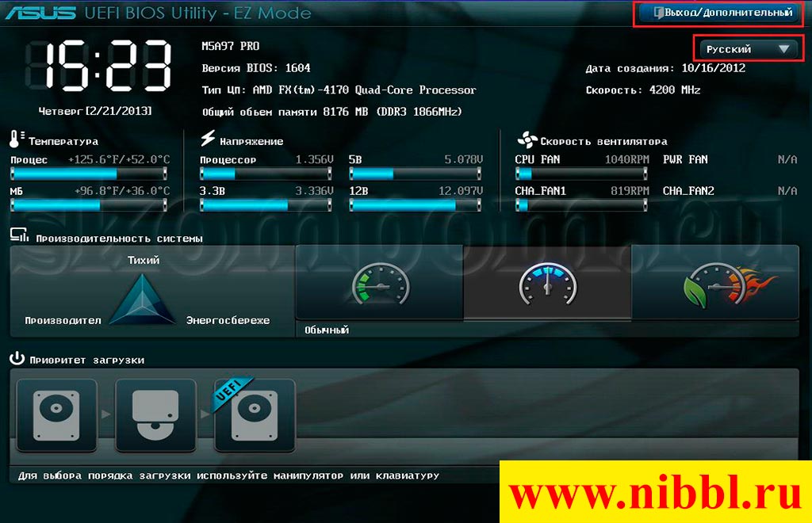The height and width of the screenshot is (523, 812).
Task: Click the thermometer temperature icon
Action: tap(16, 139)
